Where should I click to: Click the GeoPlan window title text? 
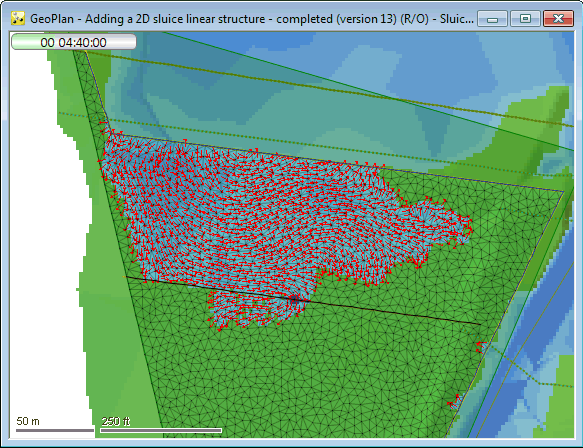coord(252,19)
